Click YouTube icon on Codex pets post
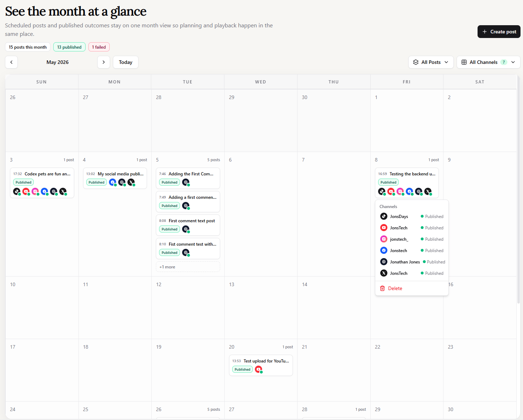Image resolution: width=523 pixels, height=420 pixels. (x=26, y=191)
